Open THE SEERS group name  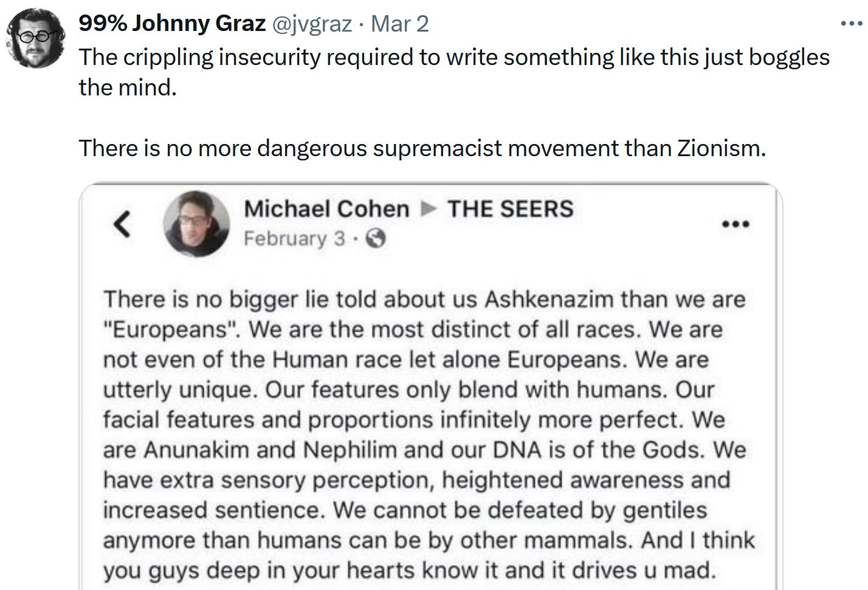510,209
